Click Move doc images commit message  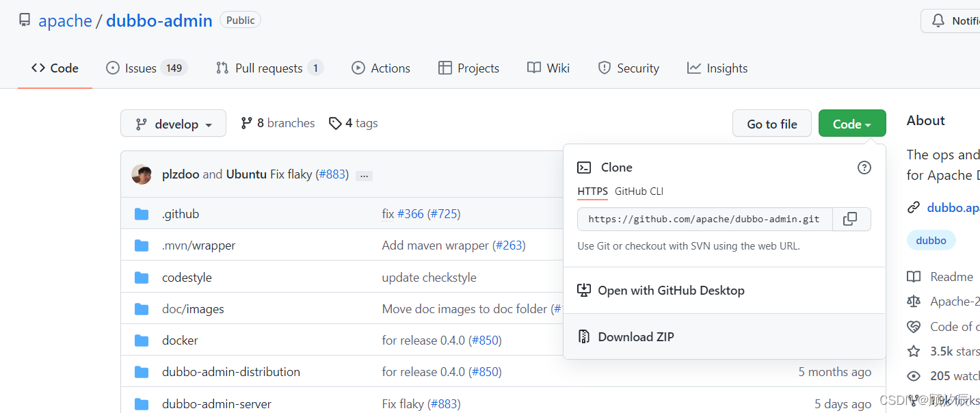(465, 309)
